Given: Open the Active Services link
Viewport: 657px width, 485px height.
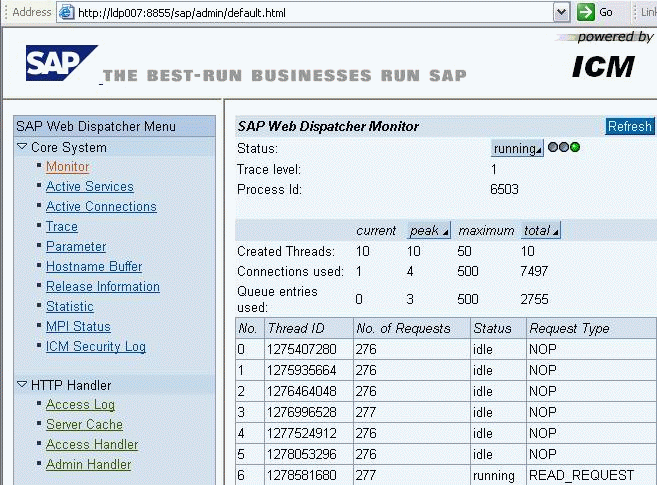Looking at the screenshot, I should (x=89, y=187).
